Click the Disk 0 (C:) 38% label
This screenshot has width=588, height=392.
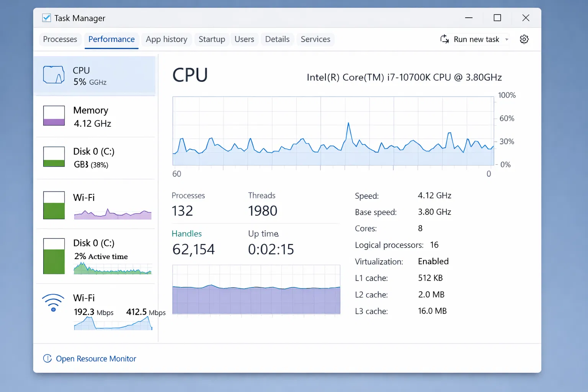coord(94,158)
